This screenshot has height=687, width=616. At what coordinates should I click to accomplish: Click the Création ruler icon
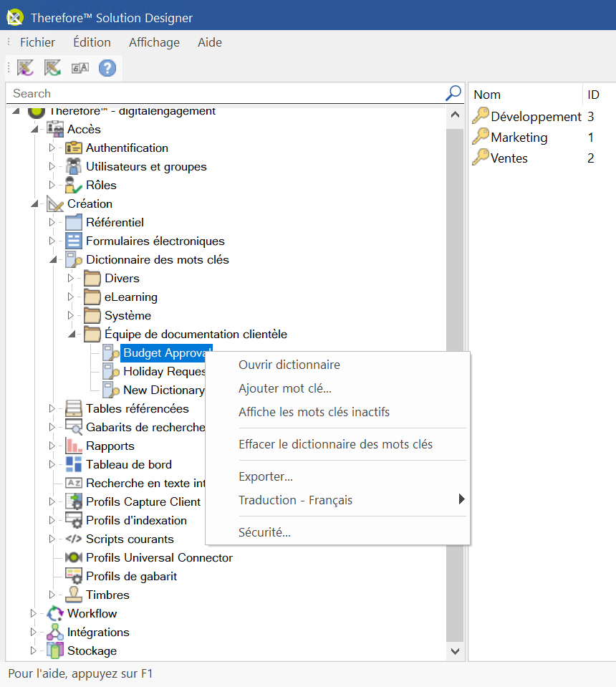coord(55,203)
